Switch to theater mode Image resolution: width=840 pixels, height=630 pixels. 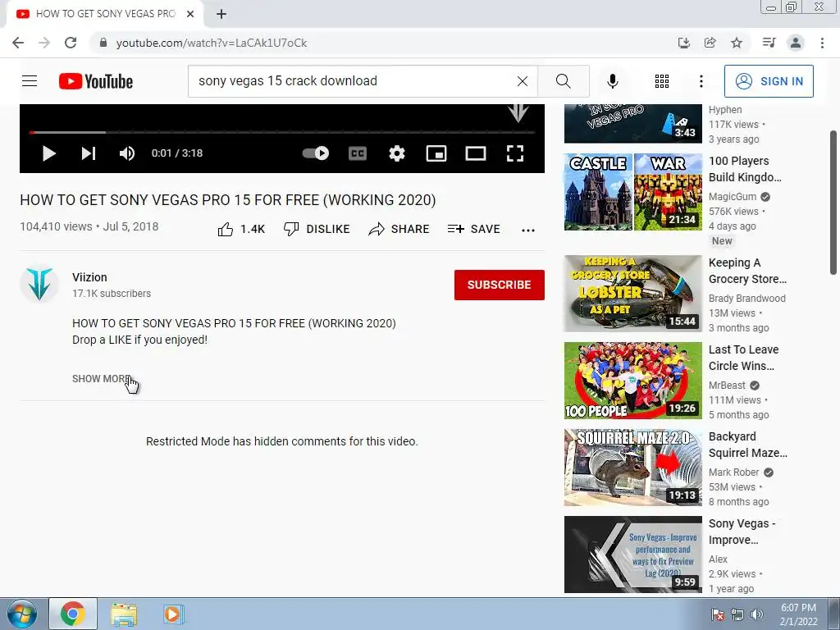476,153
